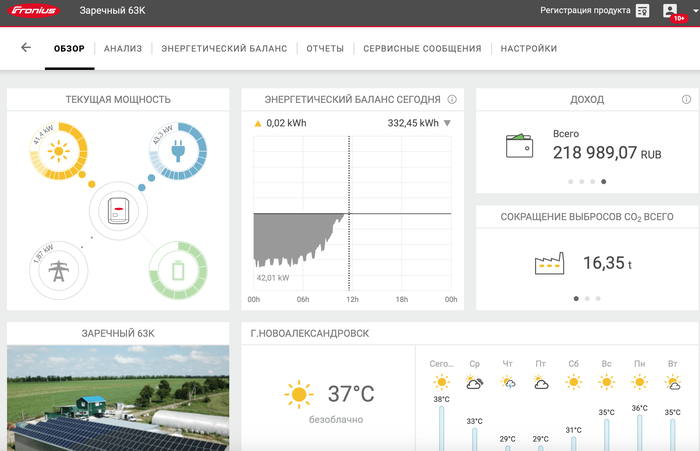This screenshot has width=700, height=451.
Task: Open product registration icon in header
Action: (643, 11)
